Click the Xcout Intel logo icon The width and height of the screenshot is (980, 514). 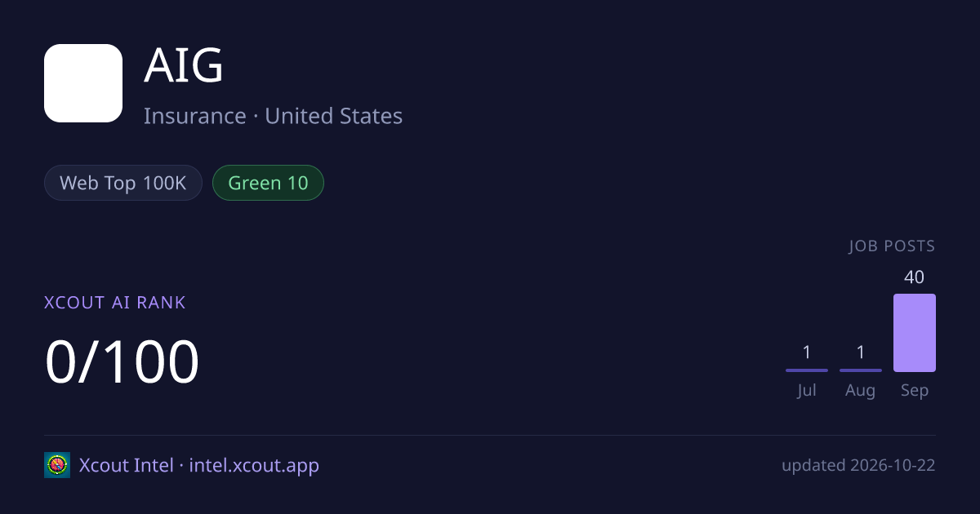pos(57,465)
